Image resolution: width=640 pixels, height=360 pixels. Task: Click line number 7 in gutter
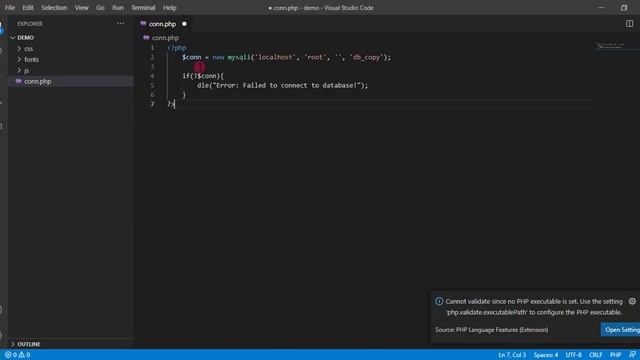pos(152,104)
